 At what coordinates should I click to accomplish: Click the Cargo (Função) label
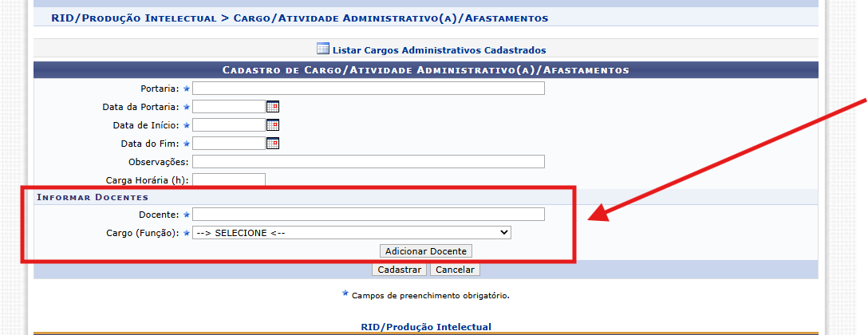click(x=142, y=233)
